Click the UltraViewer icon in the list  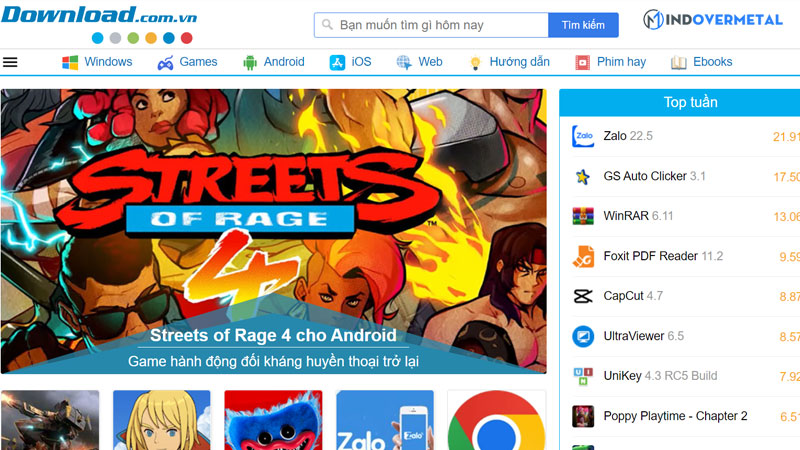point(583,336)
